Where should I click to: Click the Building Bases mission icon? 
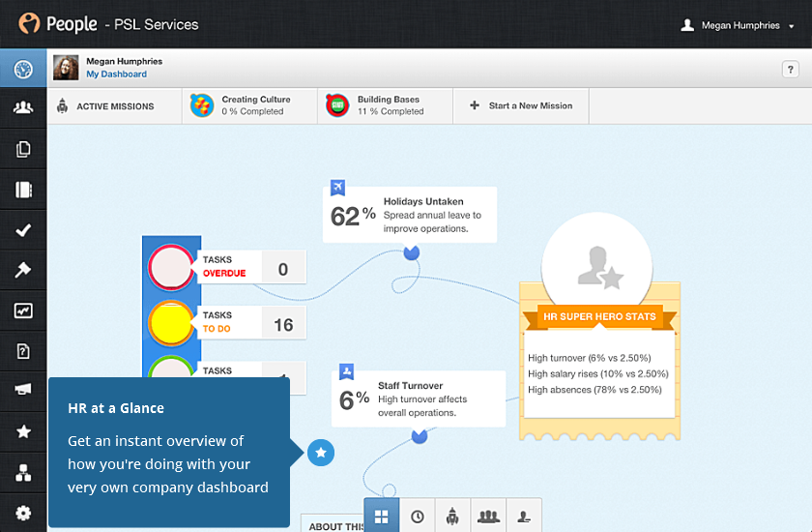(337, 105)
